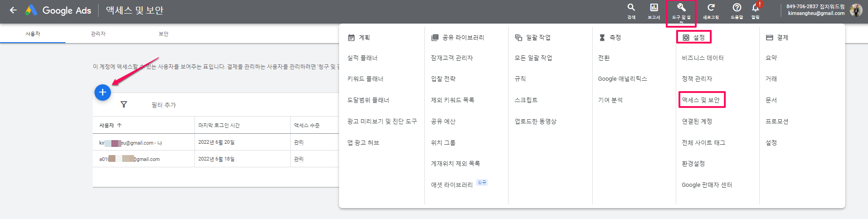The height and width of the screenshot is (219, 868).
Task: Open 공유 예산 from menu
Action: [x=443, y=122]
